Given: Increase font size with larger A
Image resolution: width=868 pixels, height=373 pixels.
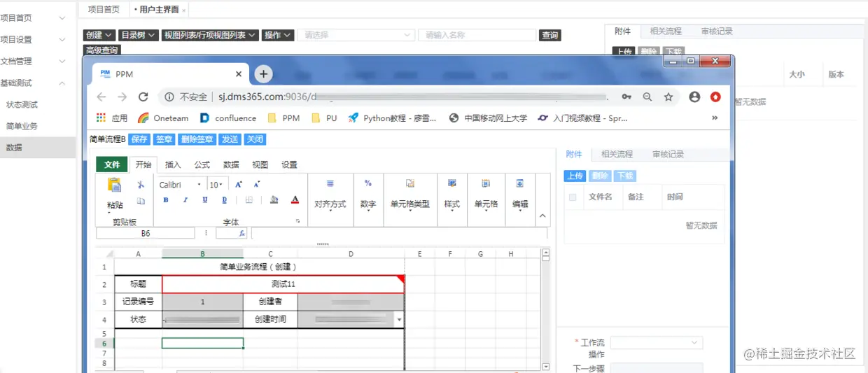Looking at the screenshot, I should [239, 185].
